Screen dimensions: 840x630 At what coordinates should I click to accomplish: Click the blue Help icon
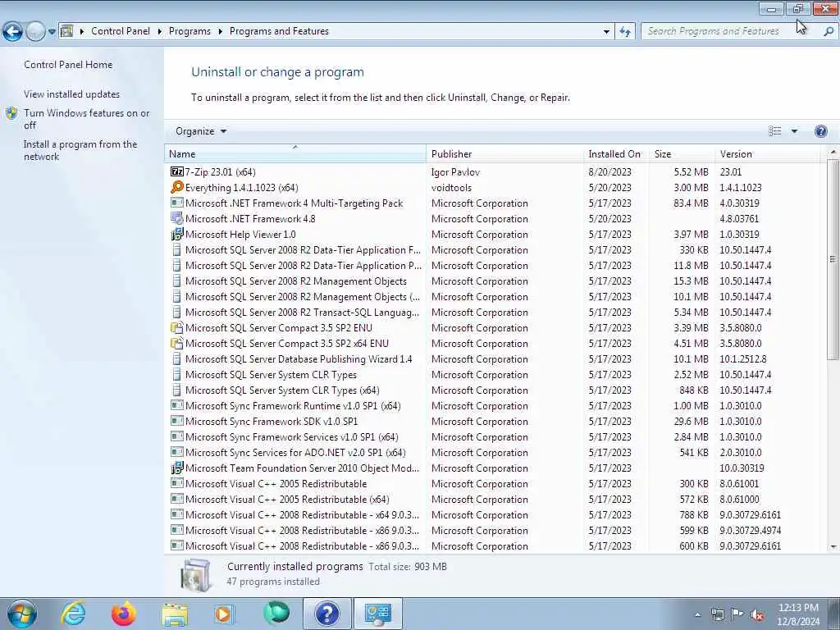(820, 131)
